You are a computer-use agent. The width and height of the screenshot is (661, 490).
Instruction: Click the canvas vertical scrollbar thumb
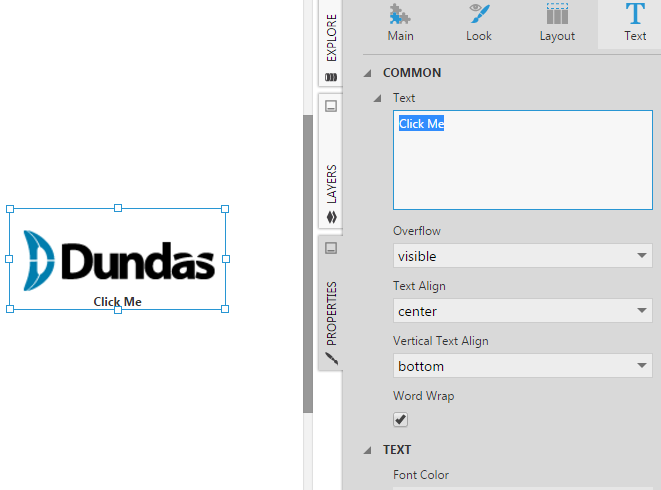point(308,264)
